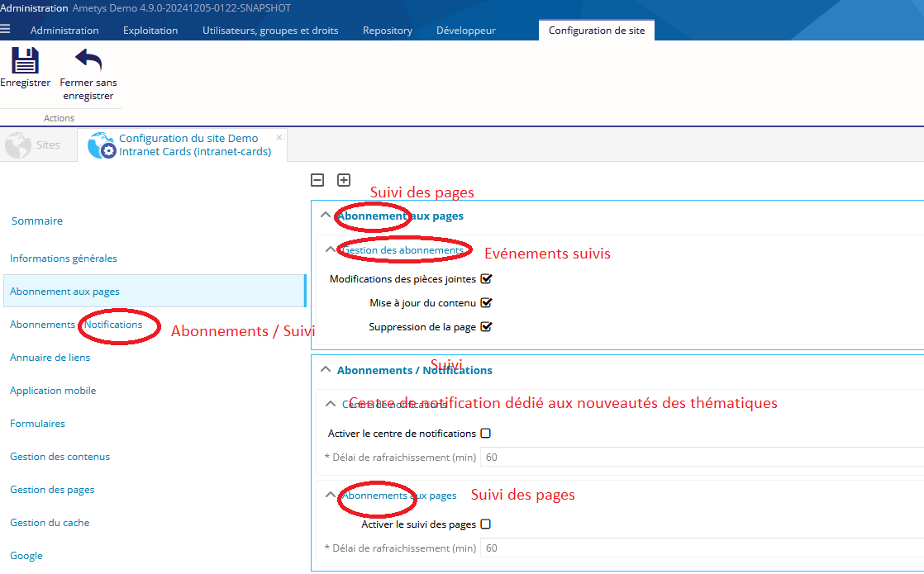
Task: Open the hamburger menu icon
Action: (x=7, y=30)
